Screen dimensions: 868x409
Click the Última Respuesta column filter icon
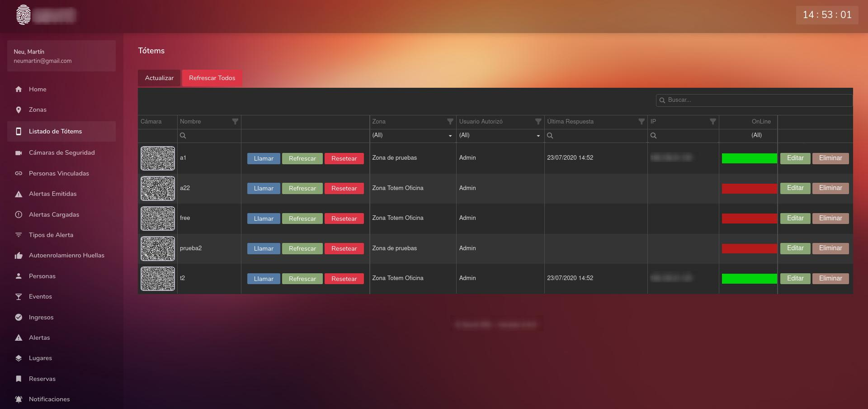[x=641, y=122]
